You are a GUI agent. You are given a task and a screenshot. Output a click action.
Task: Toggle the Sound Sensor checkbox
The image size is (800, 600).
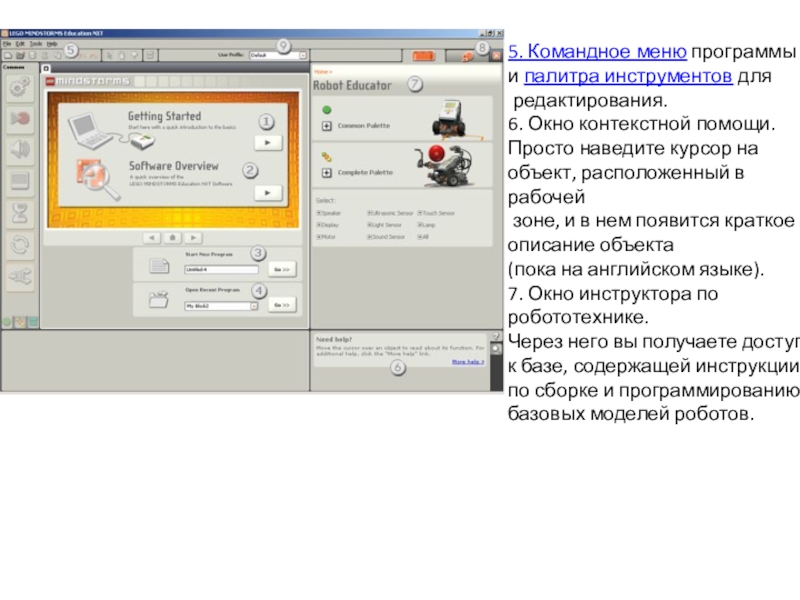point(369,237)
